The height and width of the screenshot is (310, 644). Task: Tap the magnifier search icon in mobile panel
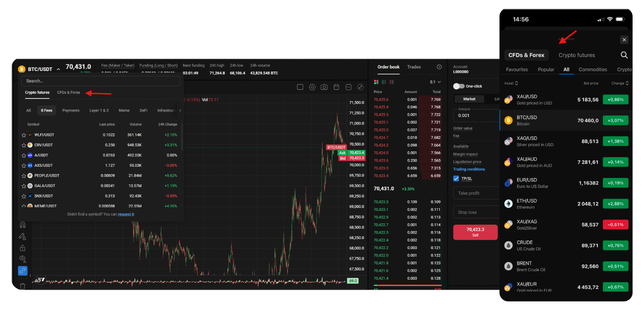[x=624, y=55]
